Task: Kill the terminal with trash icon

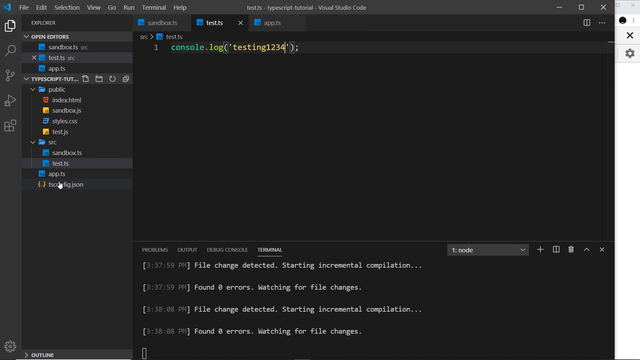Action: coord(571,249)
